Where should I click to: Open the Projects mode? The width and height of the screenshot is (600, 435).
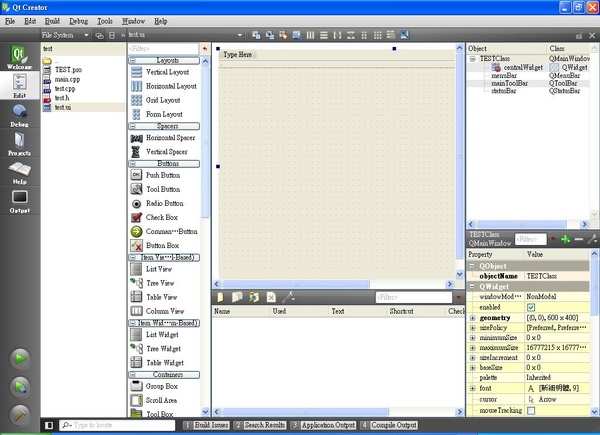(19, 143)
